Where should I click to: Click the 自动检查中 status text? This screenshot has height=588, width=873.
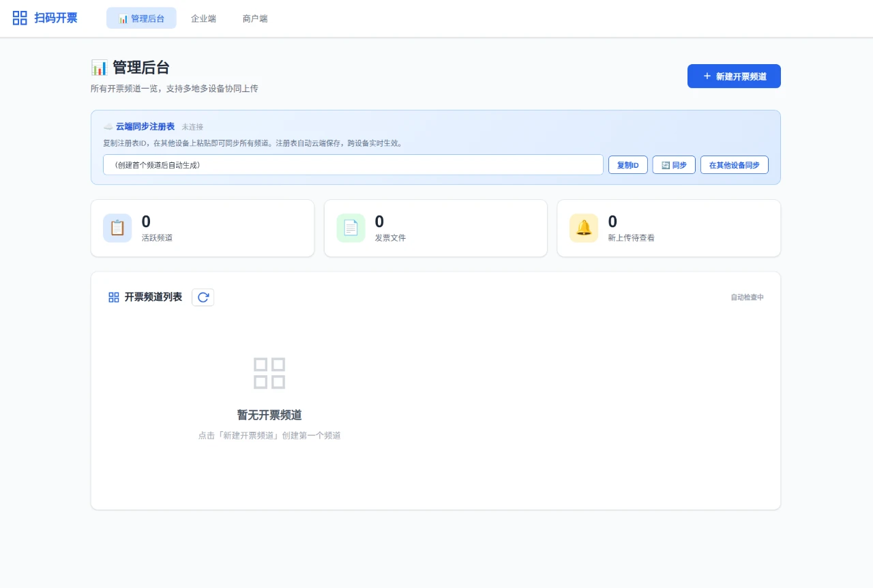[747, 297]
